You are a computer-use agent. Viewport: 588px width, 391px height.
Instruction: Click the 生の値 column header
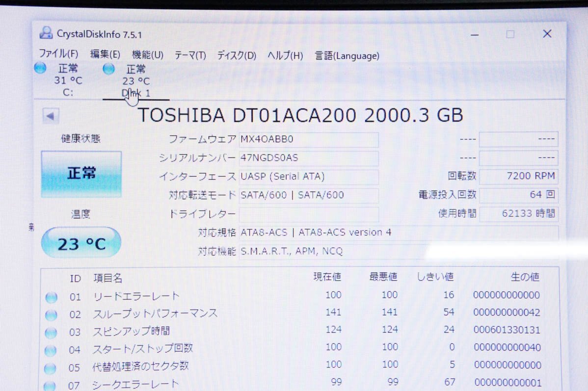[x=525, y=277]
